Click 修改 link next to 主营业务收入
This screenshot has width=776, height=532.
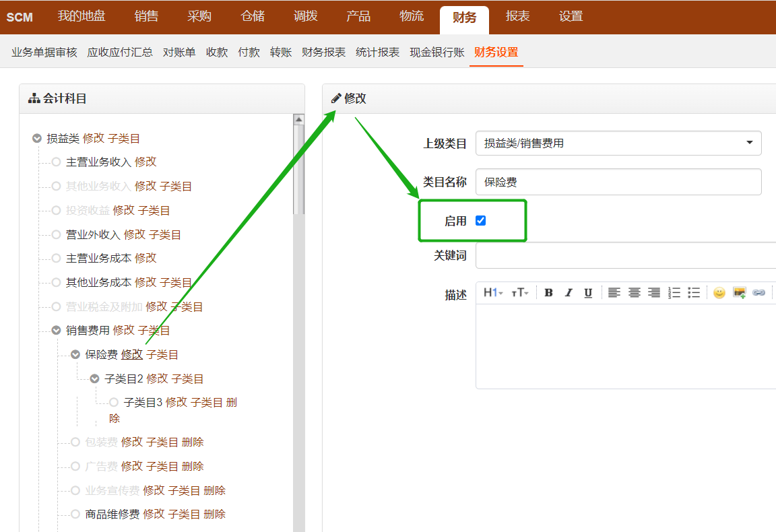(x=145, y=162)
